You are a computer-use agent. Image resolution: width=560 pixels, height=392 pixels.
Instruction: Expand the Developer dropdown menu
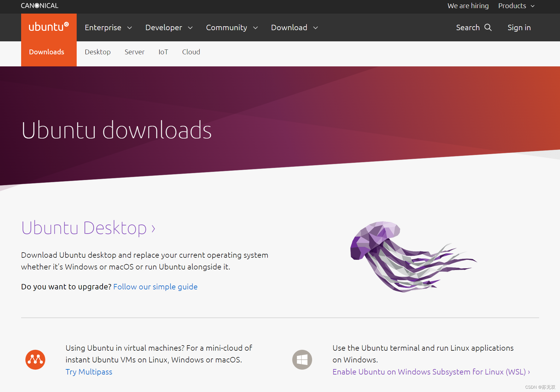(169, 27)
